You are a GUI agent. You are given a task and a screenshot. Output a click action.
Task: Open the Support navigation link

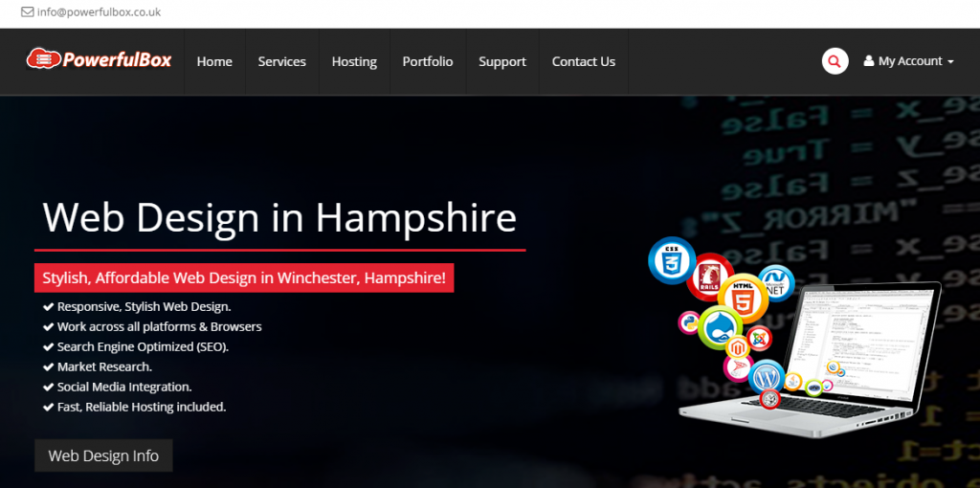(502, 62)
